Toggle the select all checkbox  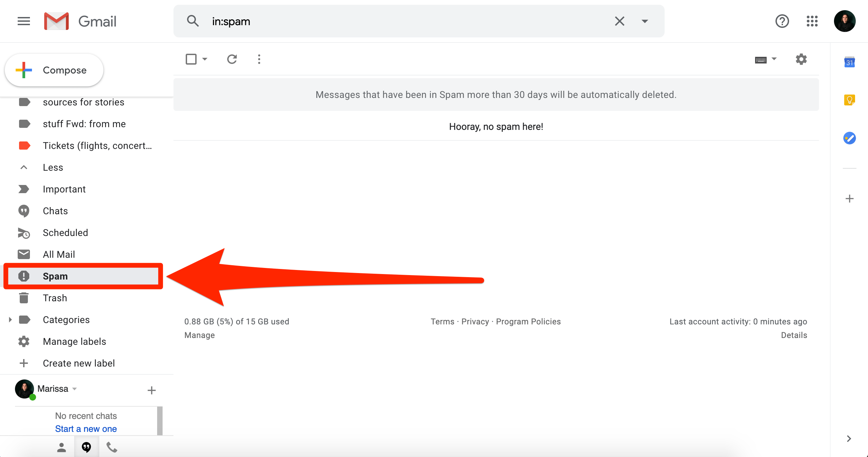pos(191,59)
